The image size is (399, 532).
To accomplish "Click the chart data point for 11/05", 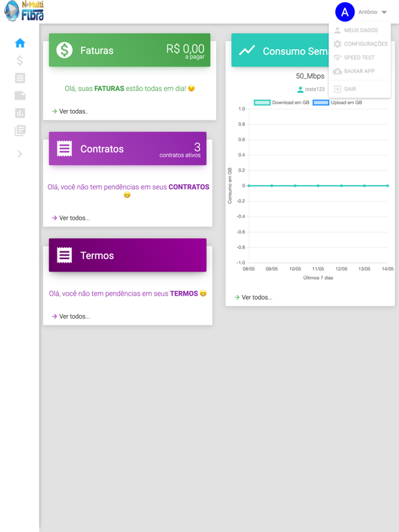I will (318, 186).
